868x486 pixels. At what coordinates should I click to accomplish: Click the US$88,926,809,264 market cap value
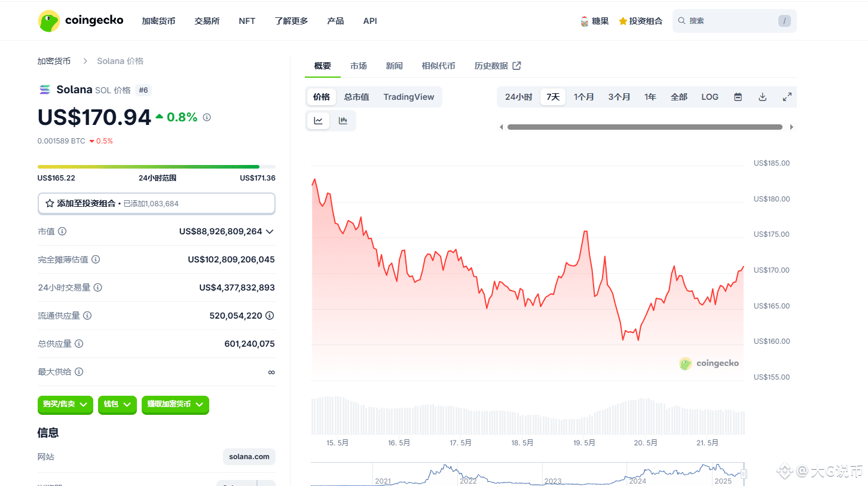221,231
